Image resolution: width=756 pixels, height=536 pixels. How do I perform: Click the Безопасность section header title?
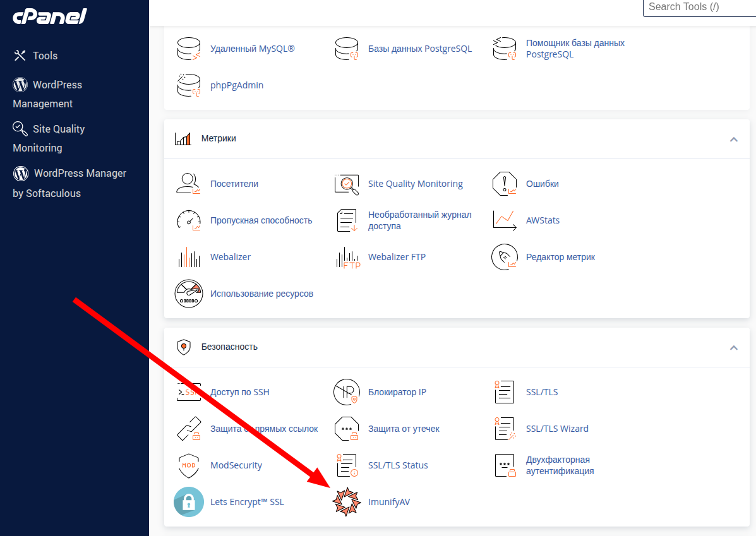pos(229,347)
